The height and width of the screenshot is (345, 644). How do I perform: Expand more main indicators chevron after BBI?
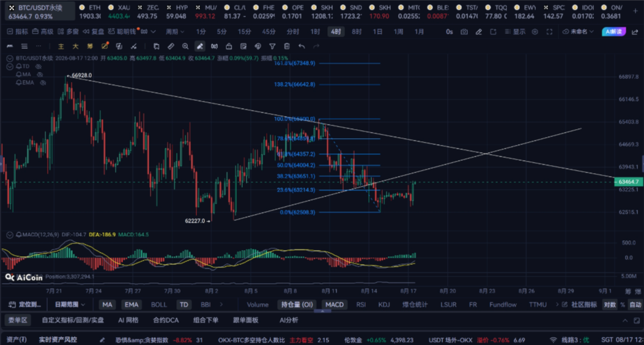click(x=221, y=305)
